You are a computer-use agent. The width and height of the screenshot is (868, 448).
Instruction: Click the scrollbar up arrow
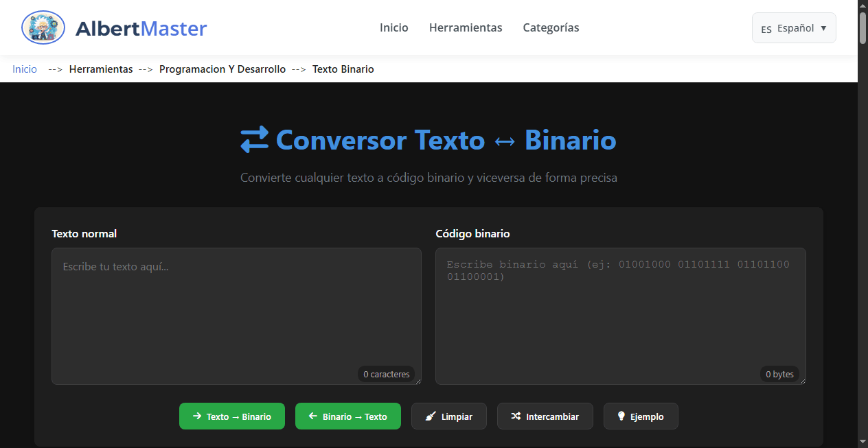(862, 5)
